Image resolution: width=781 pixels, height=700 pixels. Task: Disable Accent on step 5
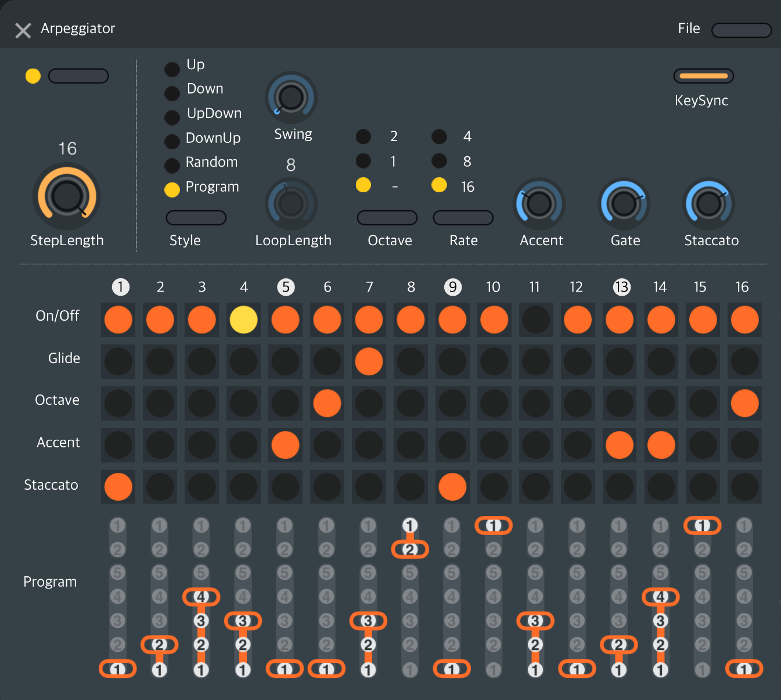[285, 446]
